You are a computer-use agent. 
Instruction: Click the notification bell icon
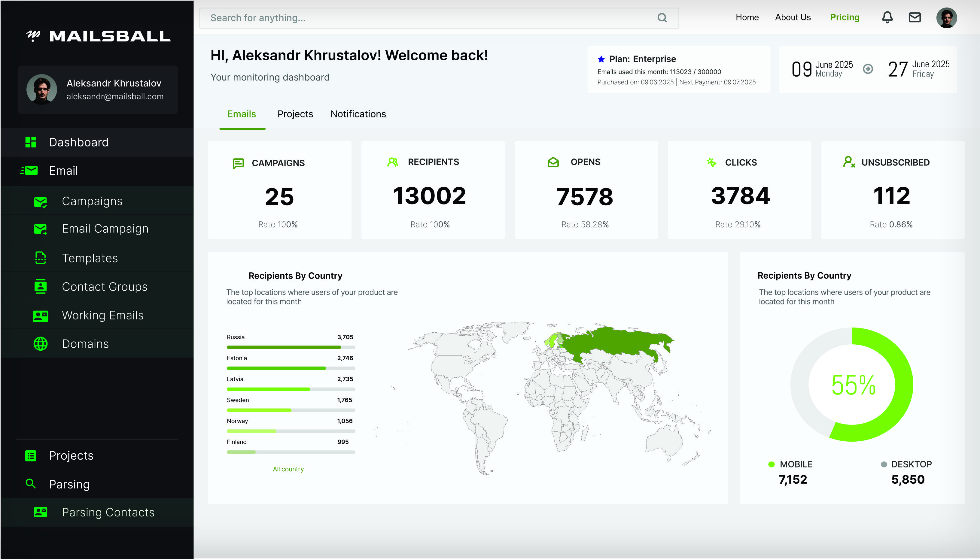coord(887,17)
